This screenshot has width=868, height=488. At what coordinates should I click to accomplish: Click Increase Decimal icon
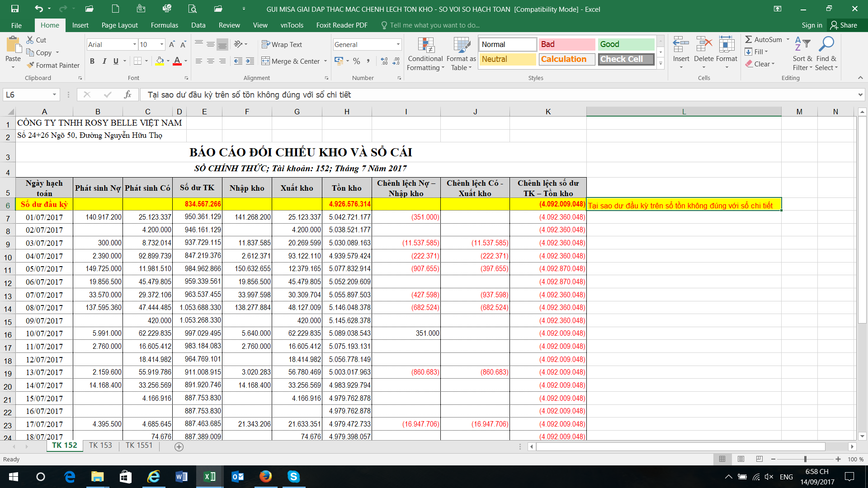click(x=384, y=61)
